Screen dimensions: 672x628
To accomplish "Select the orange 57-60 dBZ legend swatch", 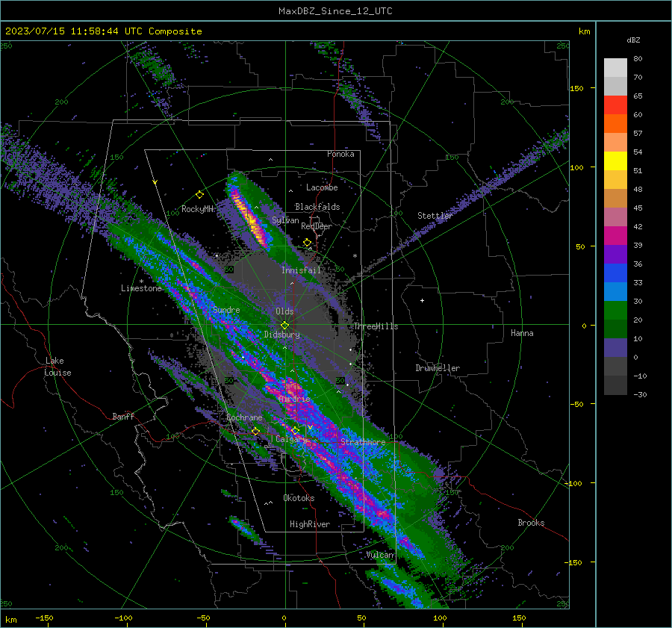I will coord(615,124).
